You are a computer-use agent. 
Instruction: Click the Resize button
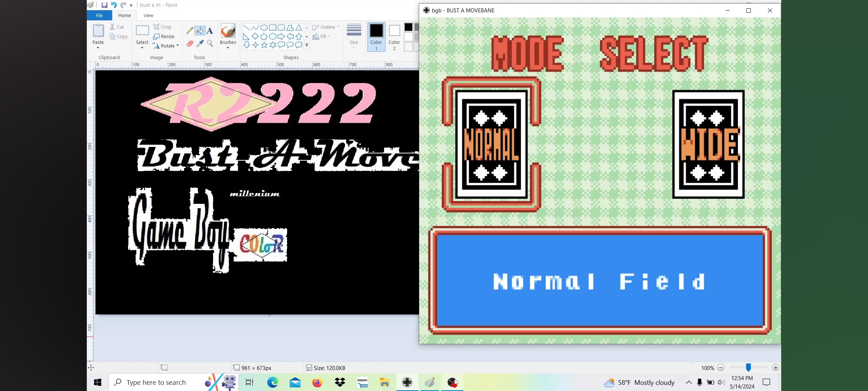164,37
